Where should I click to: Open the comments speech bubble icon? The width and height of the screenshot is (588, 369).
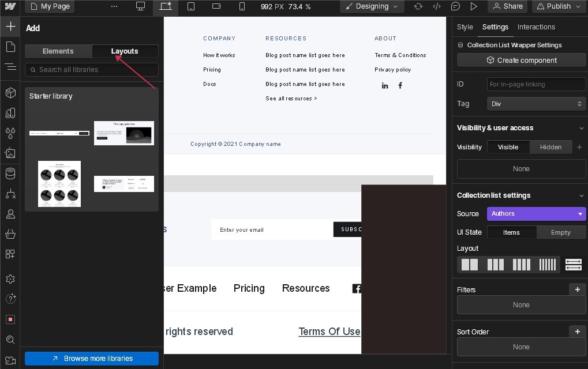point(455,6)
